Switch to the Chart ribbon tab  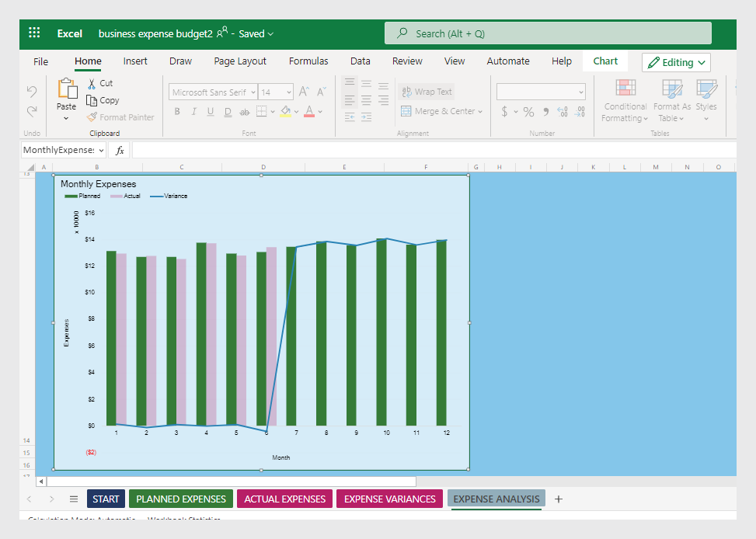point(604,61)
